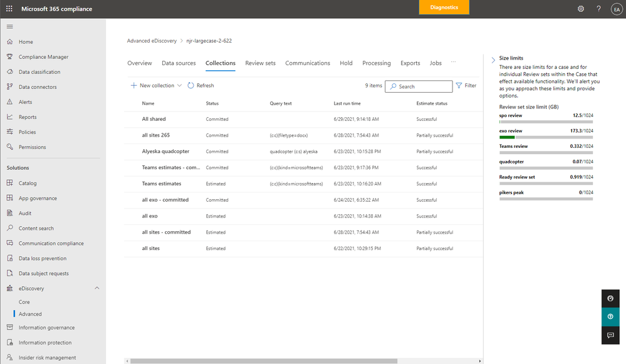The image size is (626, 364).
Task: Click the Information governance icon
Action: tap(10, 327)
